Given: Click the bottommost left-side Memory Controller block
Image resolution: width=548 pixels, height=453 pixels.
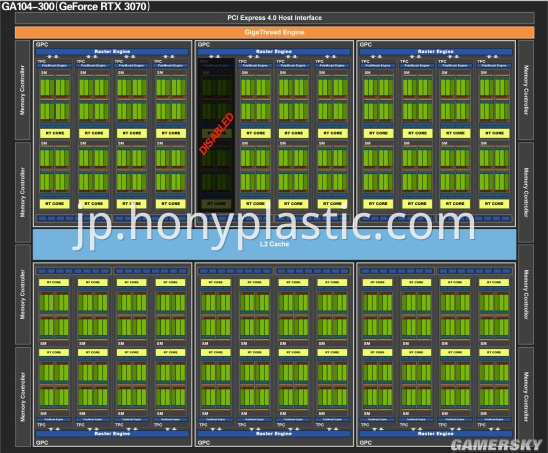Looking at the screenshot, I should pyautogui.click(x=23, y=397).
